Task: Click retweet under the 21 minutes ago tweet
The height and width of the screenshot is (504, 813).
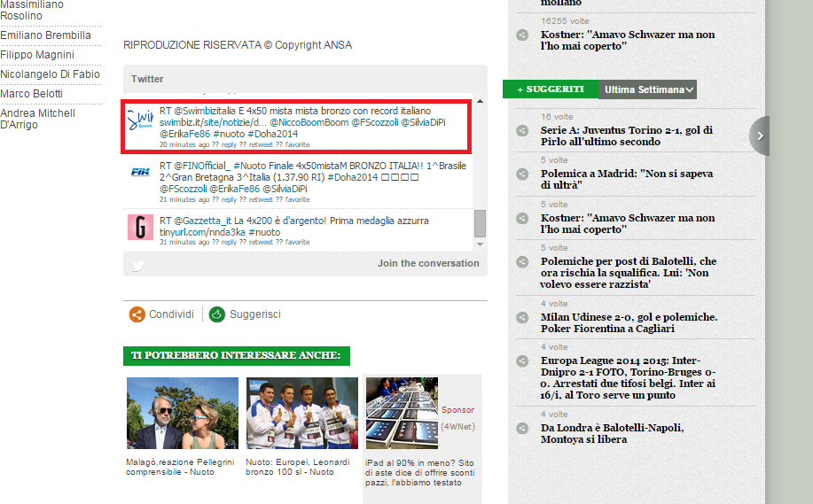Action: click(261, 199)
